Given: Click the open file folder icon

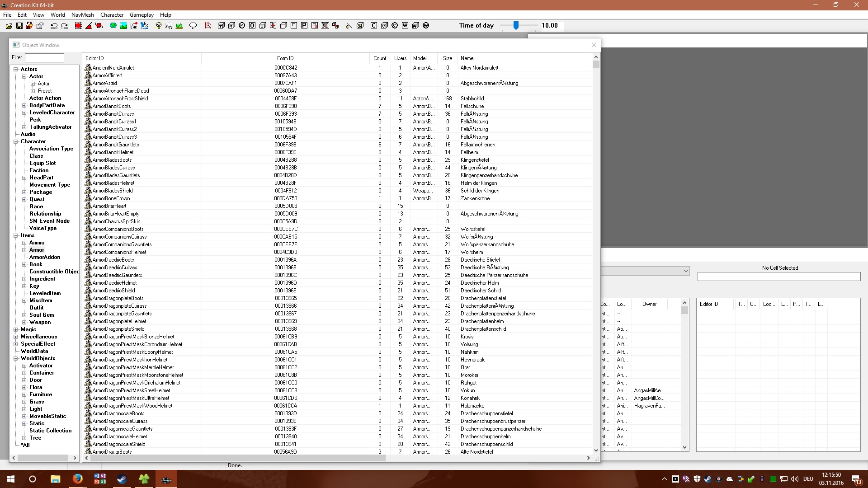Looking at the screenshot, I should pos(9,26).
